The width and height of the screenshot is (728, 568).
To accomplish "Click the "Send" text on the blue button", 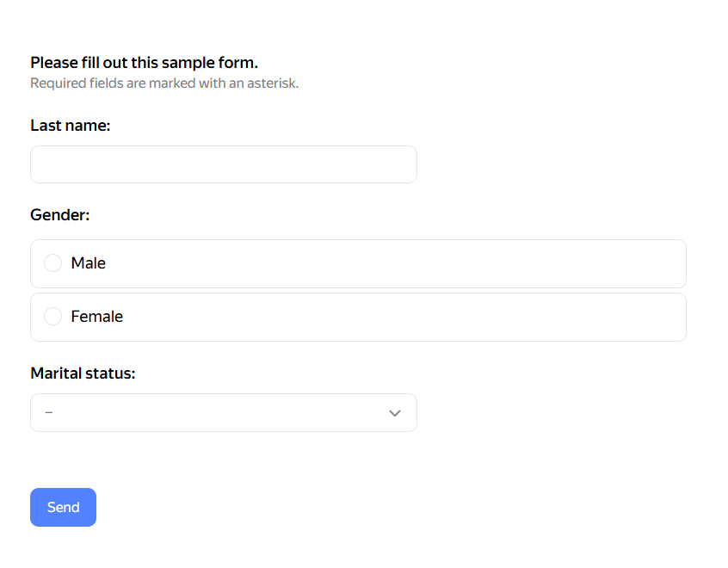I will coord(63,508).
